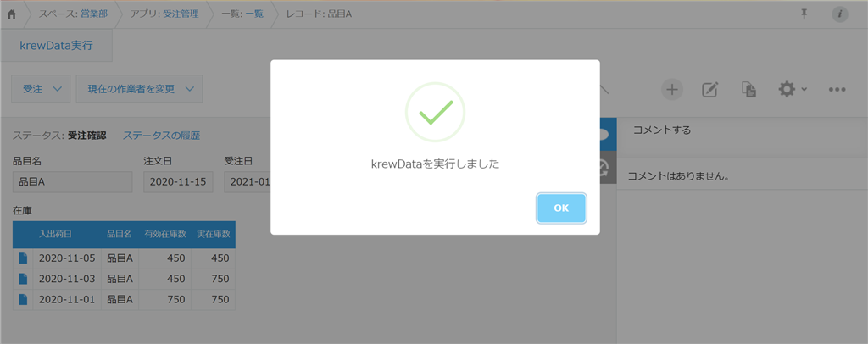Click the 在庫 table label
This screenshot has width=868, height=344.
tap(20, 210)
